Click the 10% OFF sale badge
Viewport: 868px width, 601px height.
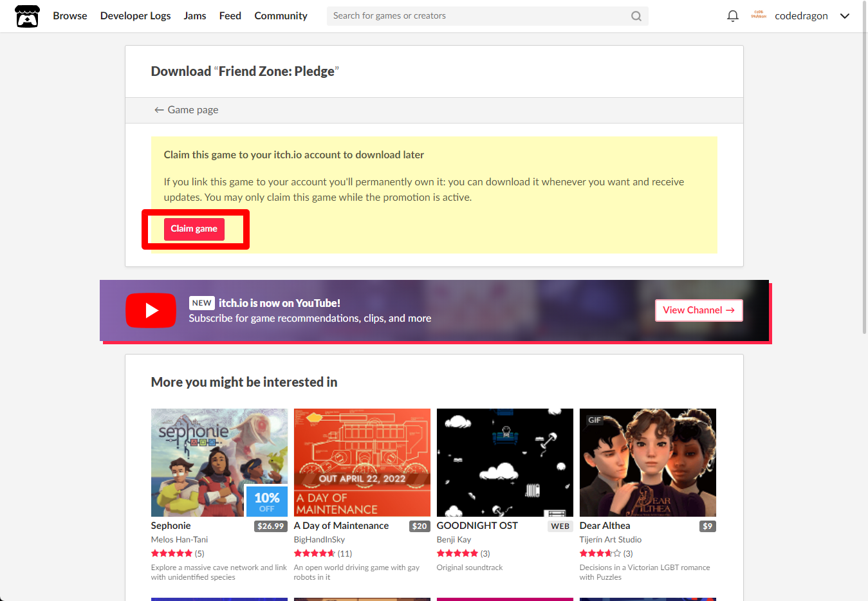267,501
